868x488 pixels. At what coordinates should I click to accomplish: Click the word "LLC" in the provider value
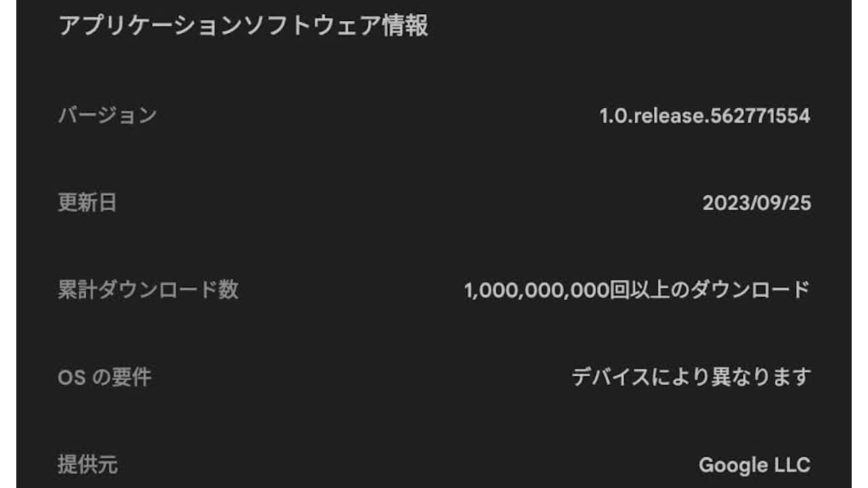[791, 465]
